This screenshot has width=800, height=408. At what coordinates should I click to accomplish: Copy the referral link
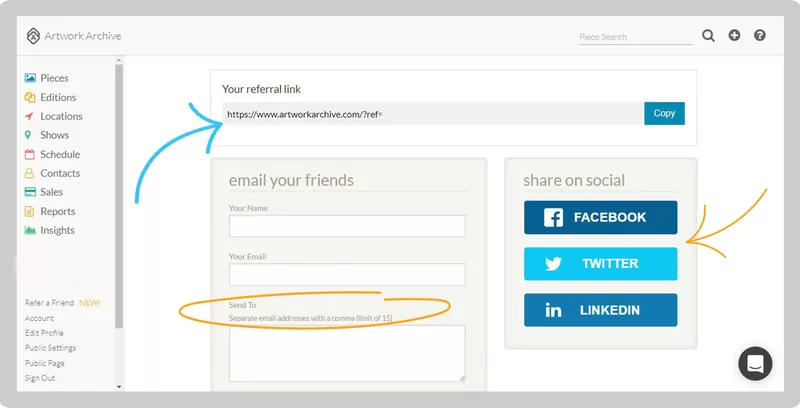click(x=664, y=113)
